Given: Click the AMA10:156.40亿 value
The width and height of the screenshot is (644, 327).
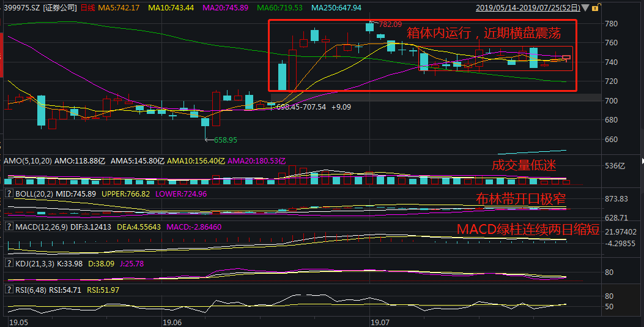Looking at the screenshot, I should [x=196, y=161].
